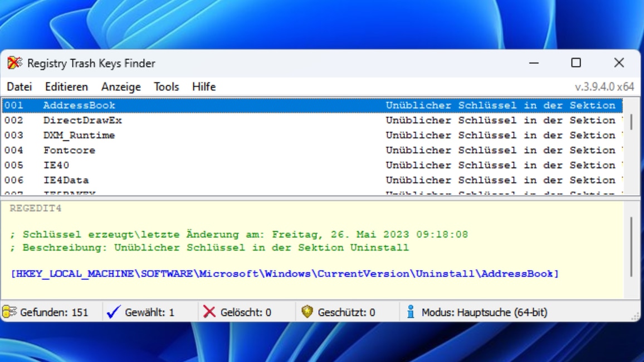Open the Hilfe menu
Image resolution: width=644 pixels, height=362 pixels.
pos(204,87)
